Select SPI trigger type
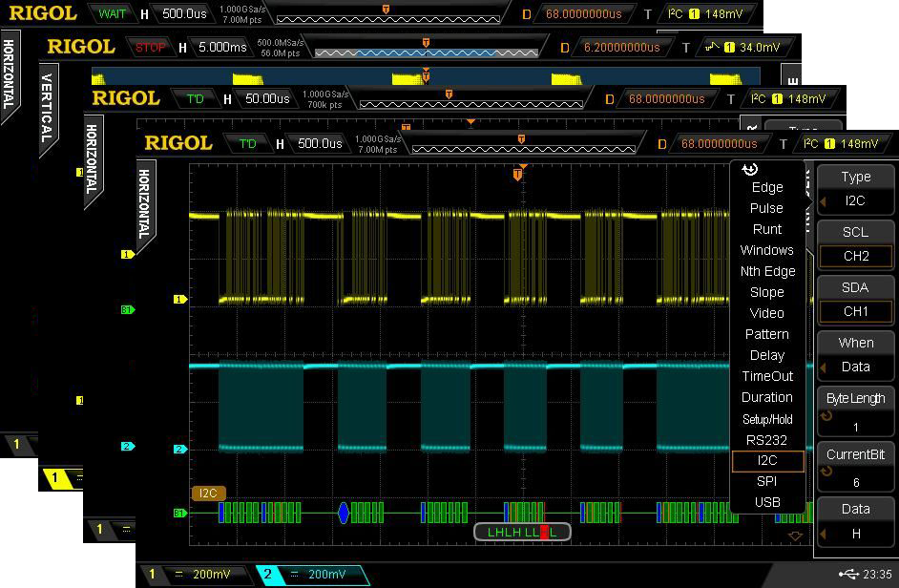This screenshot has height=588, width=899. [x=767, y=481]
